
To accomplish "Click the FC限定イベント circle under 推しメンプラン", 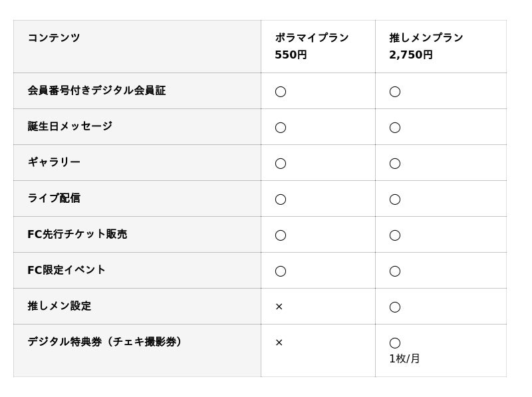I will tap(395, 271).
